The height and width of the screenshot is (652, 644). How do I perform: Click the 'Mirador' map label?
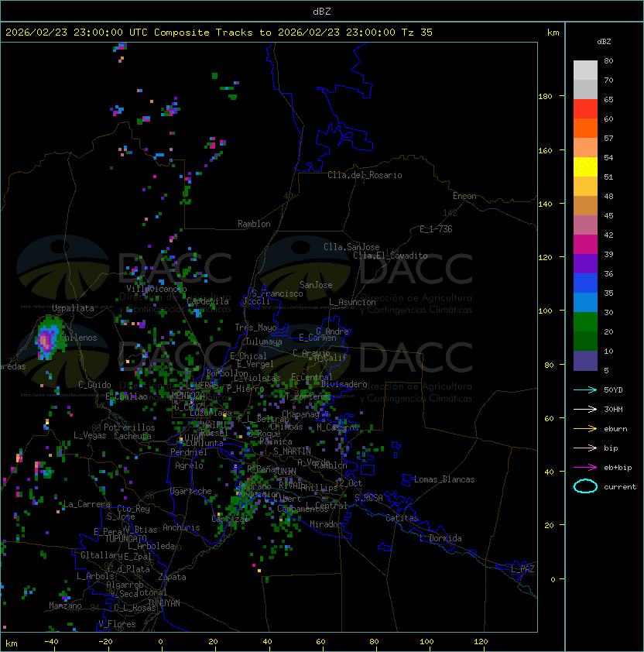(326, 524)
